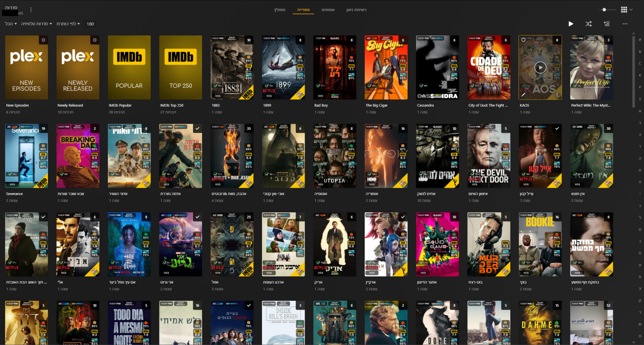Open the Murderbot poster
This screenshot has width=644, height=345.
(489, 244)
